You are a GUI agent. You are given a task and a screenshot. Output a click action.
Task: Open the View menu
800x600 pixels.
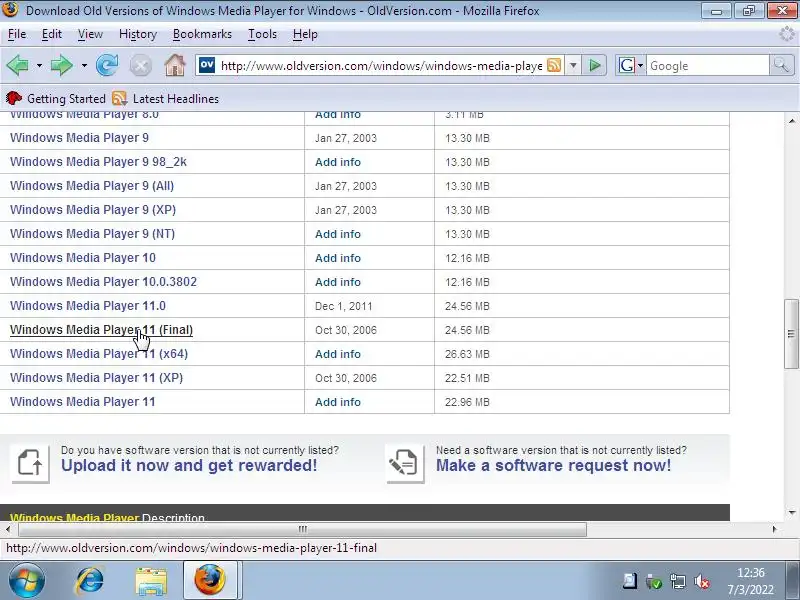(x=90, y=34)
